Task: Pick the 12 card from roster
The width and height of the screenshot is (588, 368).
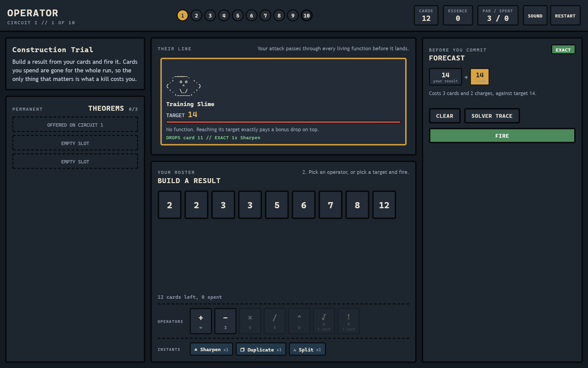Action: (384, 205)
